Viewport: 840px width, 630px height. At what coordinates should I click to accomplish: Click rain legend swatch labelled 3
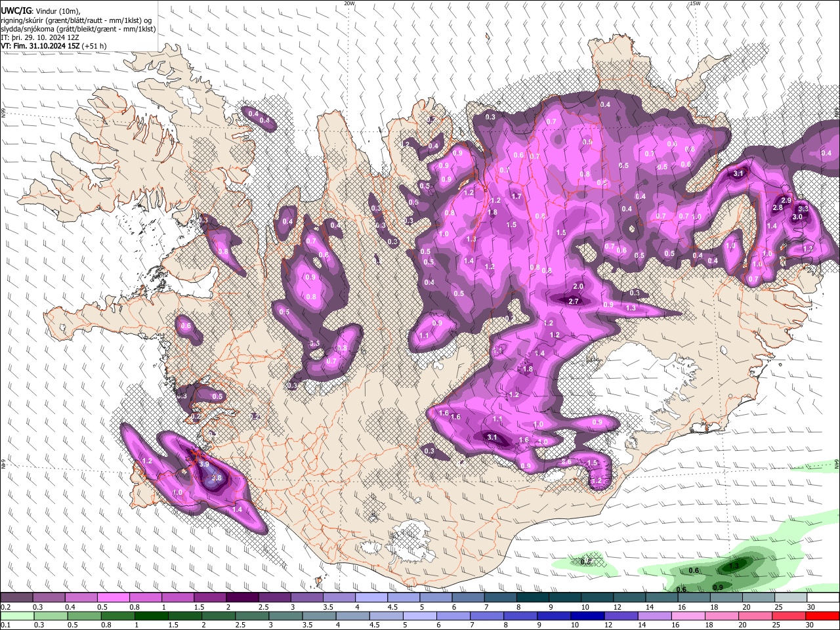tap(285, 616)
